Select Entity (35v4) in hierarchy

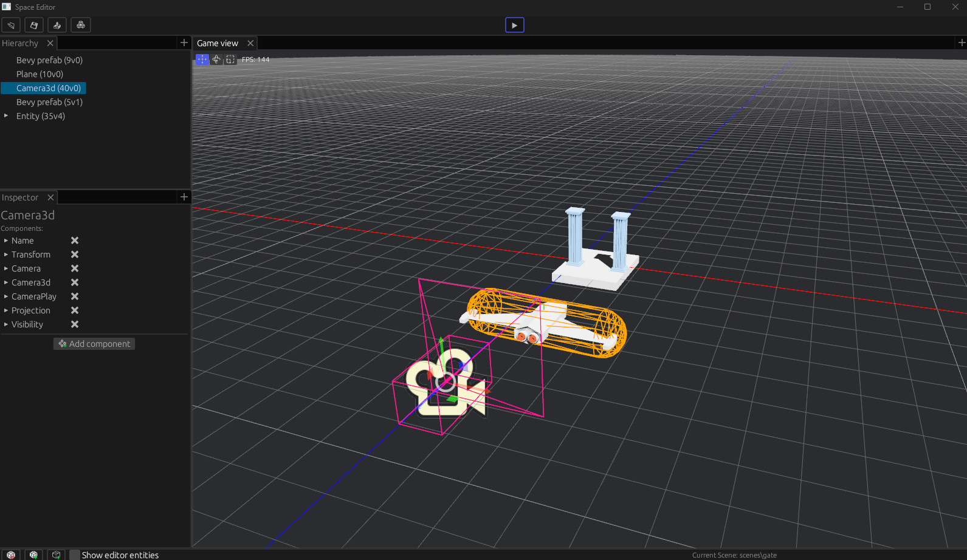coord(41,116)
